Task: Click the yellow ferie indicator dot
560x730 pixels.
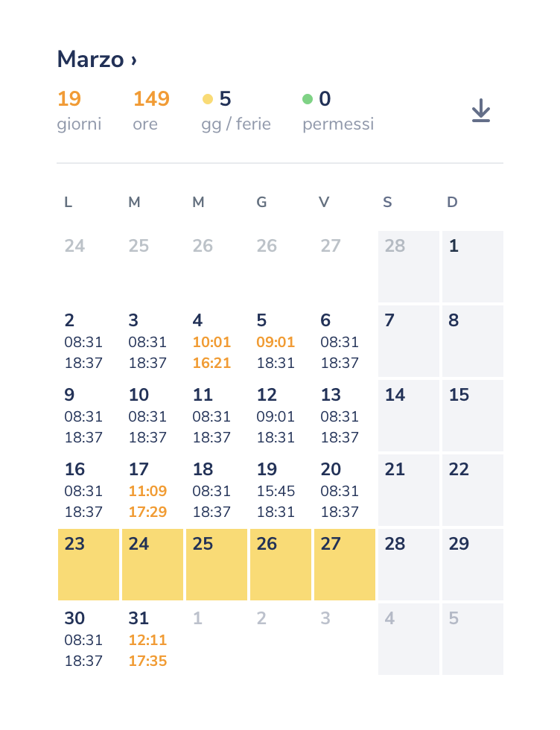Action: [208, 99]
